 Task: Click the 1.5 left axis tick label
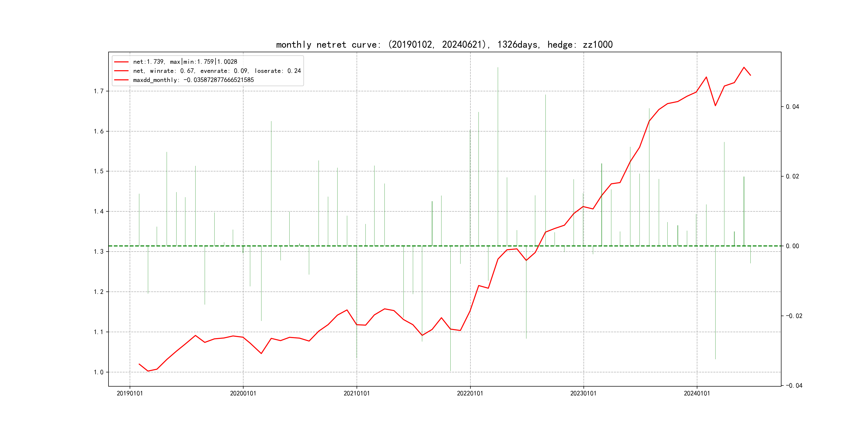pyautogui.click(x=98, y=171)
